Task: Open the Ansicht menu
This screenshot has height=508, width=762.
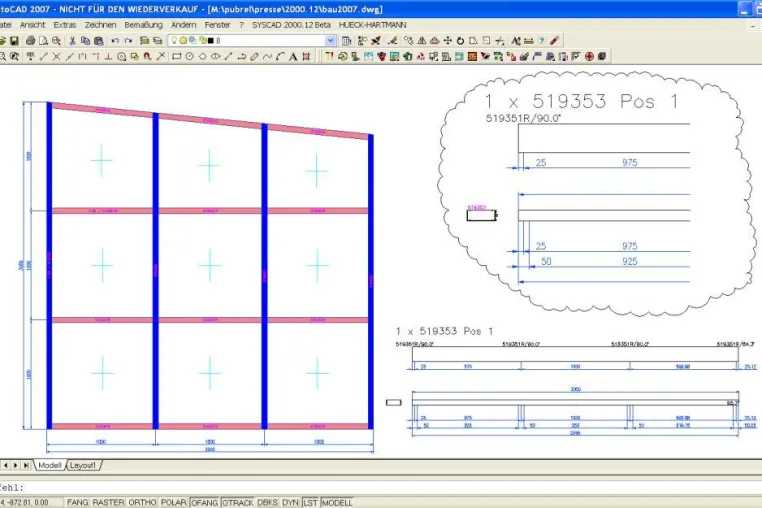Action: click(x=33, y=25)
